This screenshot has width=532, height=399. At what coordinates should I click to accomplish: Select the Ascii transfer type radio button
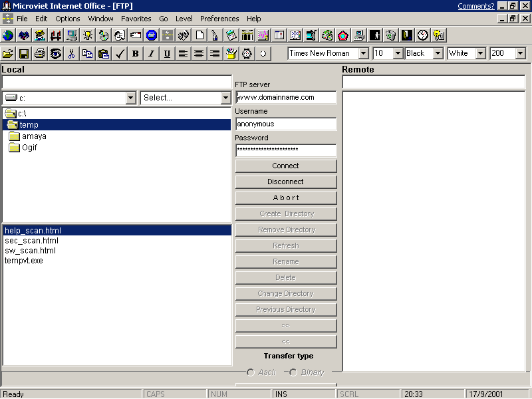pyautogui.click(x=251, y=372)
